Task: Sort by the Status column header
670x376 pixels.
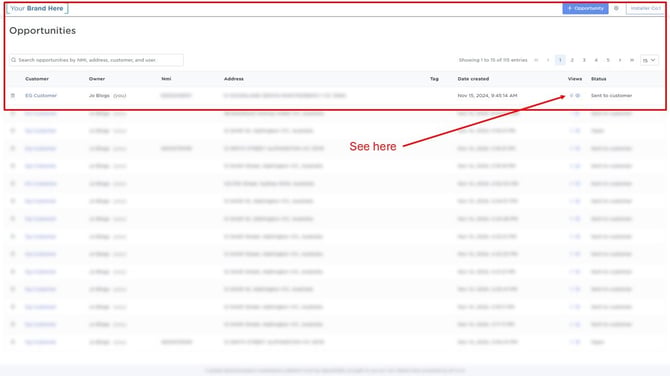Action: (x=598, y=79)
